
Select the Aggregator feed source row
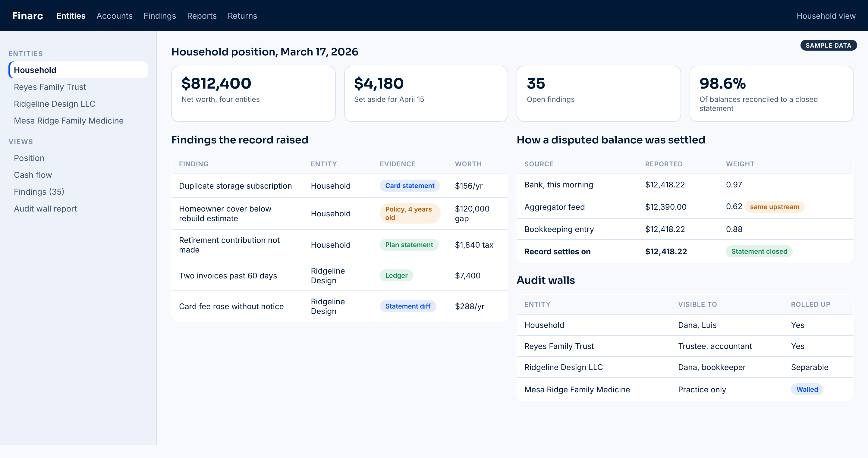(685, 207)
